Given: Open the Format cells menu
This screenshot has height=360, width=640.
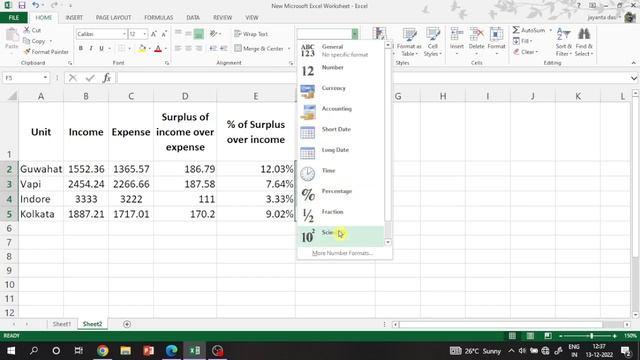Looking at the screenshot, I should tap(496, 42).
